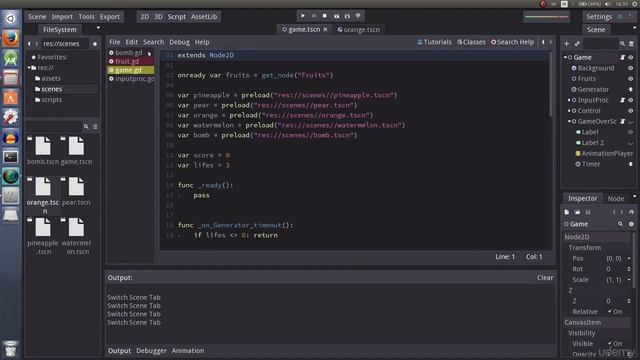Open Terminal from the launcher
The width and height of the screenshot is (640, 360).
click(x=11, y=157)
